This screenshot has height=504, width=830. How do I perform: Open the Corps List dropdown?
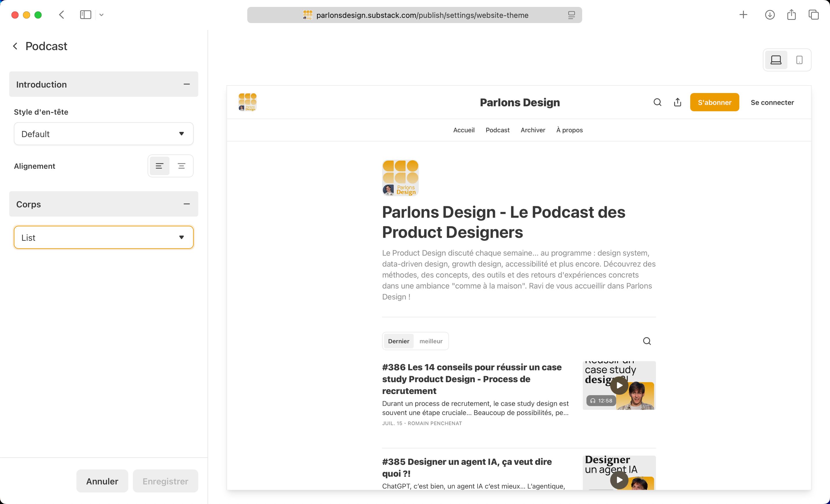pos(104,237)
